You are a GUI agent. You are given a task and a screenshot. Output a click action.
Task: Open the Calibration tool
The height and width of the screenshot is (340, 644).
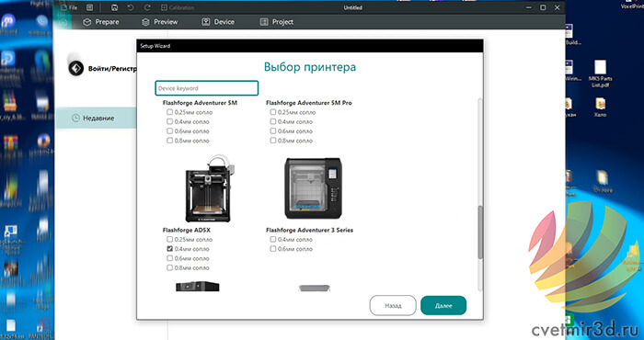[177, 7]
